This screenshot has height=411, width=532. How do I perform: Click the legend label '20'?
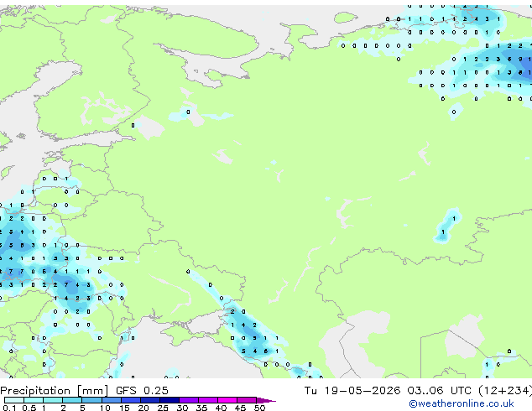(x=143, y=408)
